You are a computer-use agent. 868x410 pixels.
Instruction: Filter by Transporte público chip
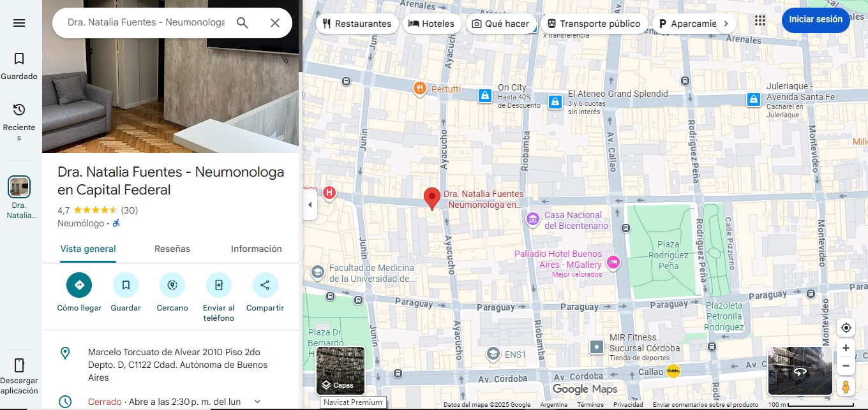594,24
